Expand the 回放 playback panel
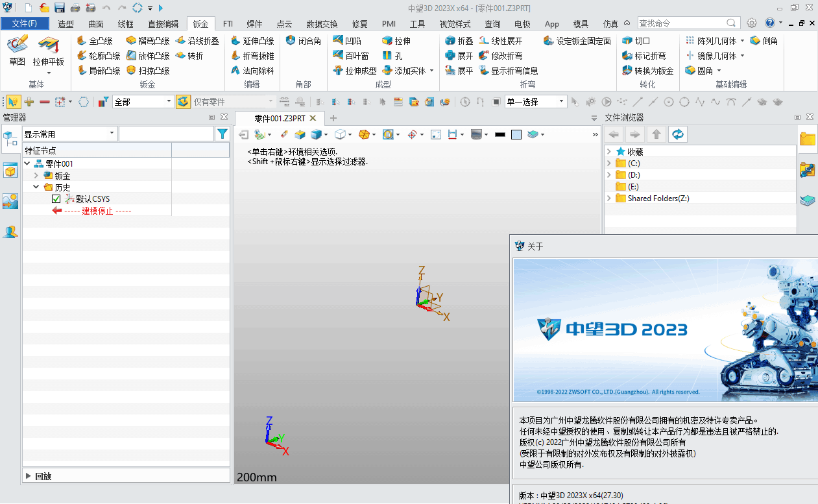Viewport: 818px width, 504px height. coord(29,476)
